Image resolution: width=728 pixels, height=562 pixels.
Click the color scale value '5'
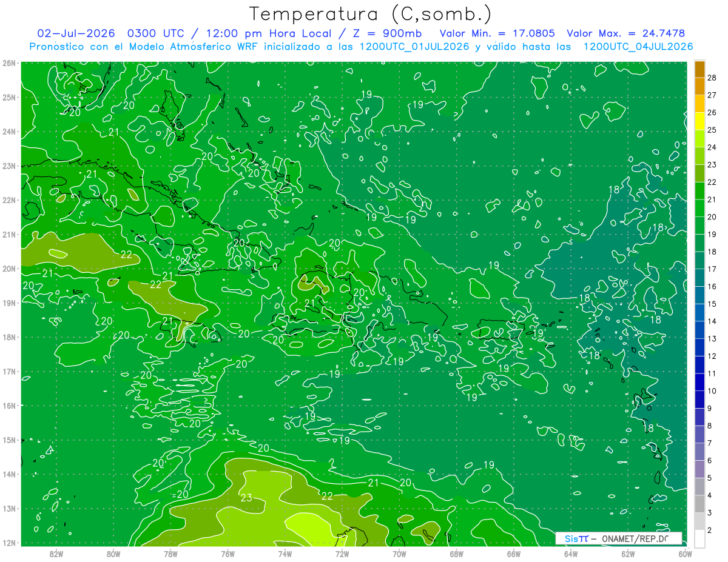point(710,478)
